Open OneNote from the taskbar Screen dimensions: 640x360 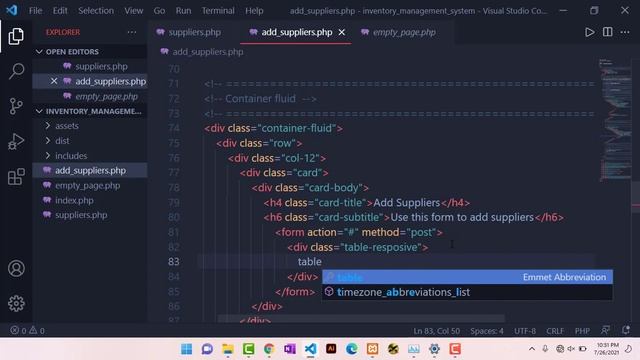coord(290,349)
